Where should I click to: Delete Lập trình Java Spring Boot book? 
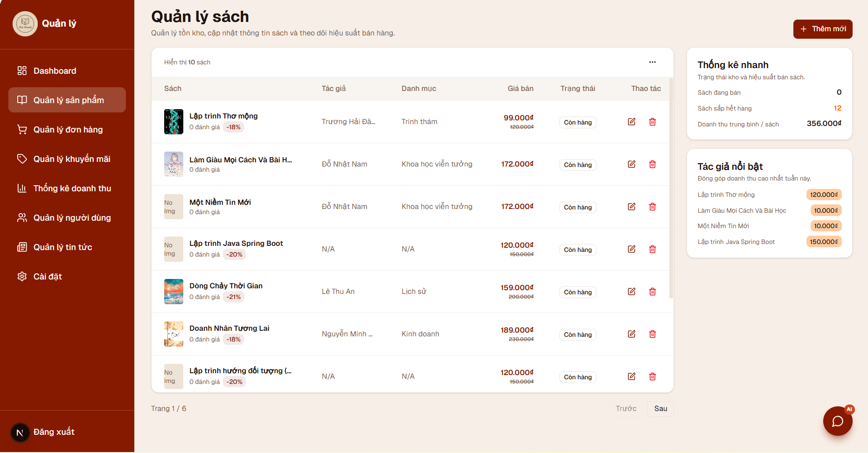(x=653, y=249)
